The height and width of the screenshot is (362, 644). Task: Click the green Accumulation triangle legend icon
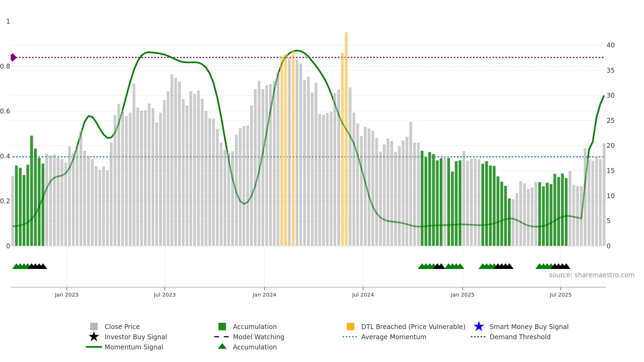pos(222,346)
